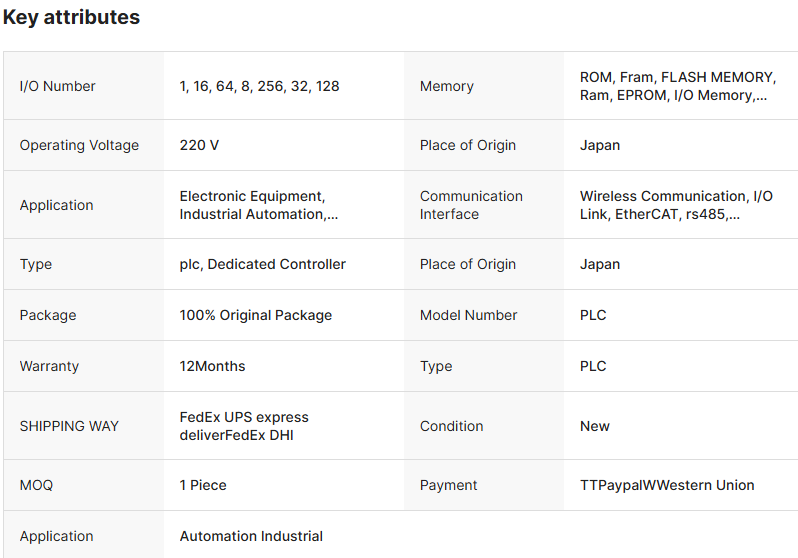Select the Model Number label
Image resolution: width=798 pixels, height=558 pixels.
coord(468,315)
